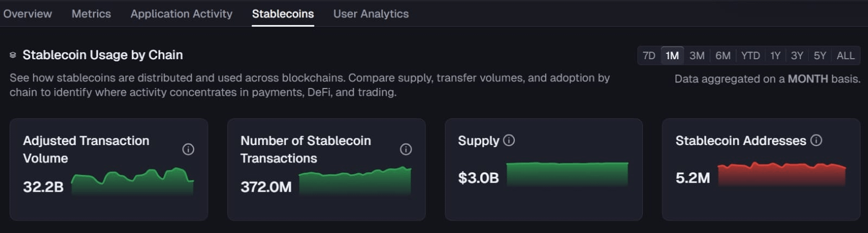Select the YTD time range
The image size is (868, 233).
750,55
